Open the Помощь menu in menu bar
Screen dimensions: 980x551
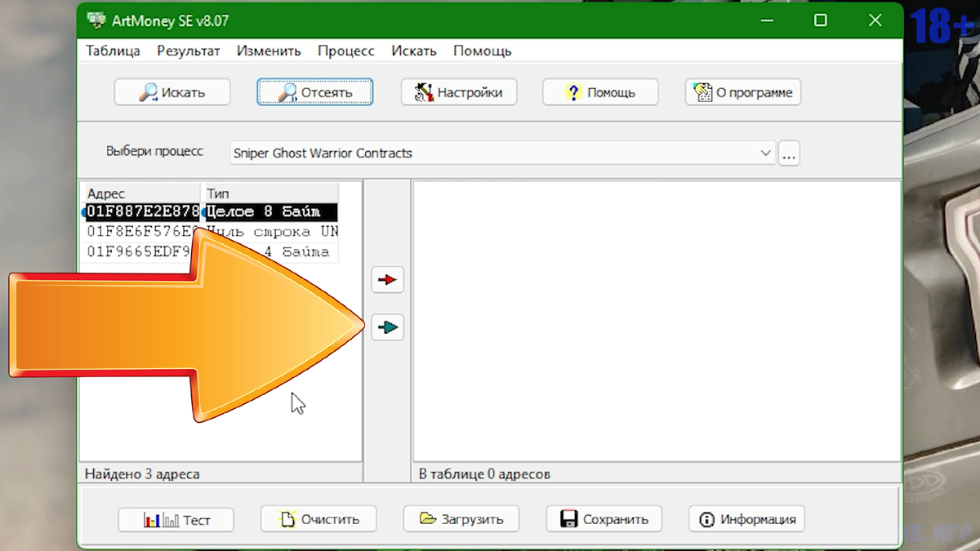click(482, 51)
